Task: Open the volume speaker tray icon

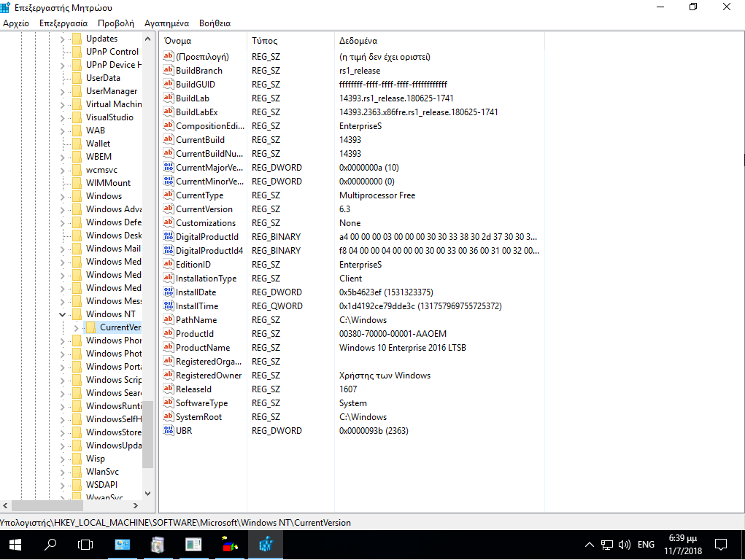Action: coord(625,545)
